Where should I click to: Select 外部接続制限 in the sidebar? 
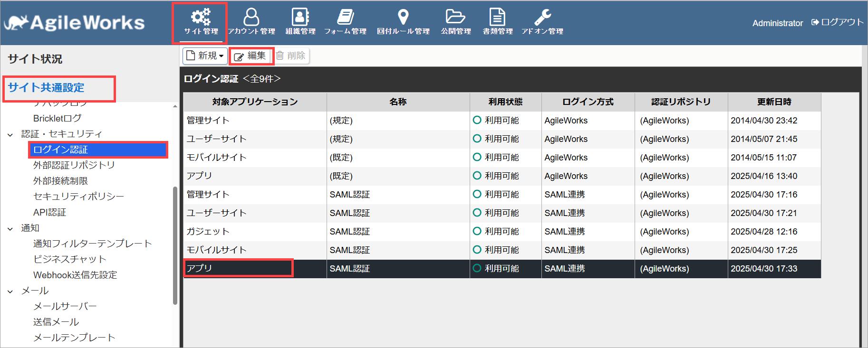click(x=60, y=181)
